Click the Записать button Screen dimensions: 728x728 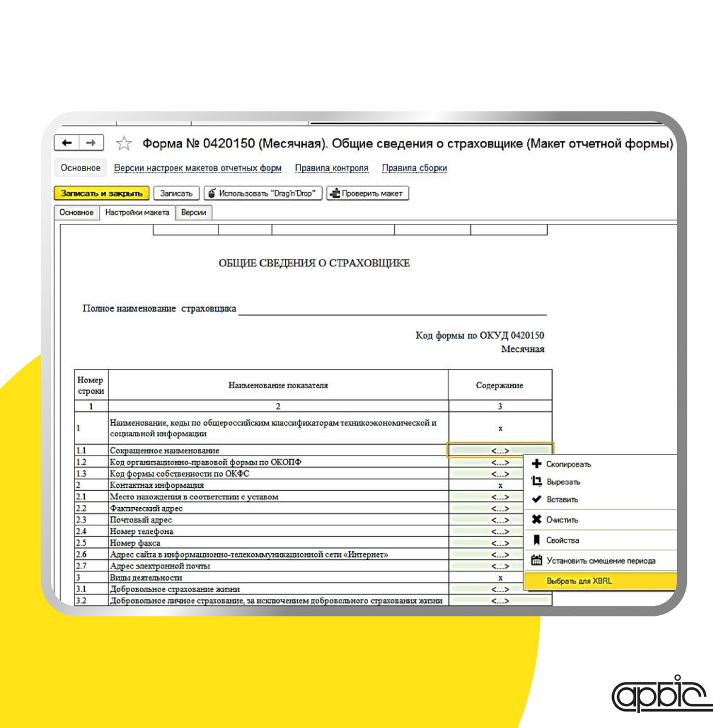click(176, 193)
